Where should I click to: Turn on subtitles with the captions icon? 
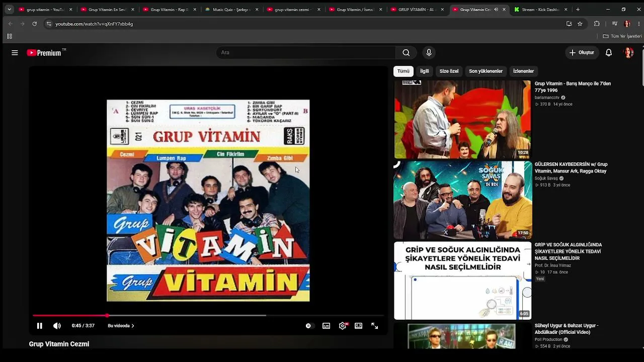coord(327,326)
